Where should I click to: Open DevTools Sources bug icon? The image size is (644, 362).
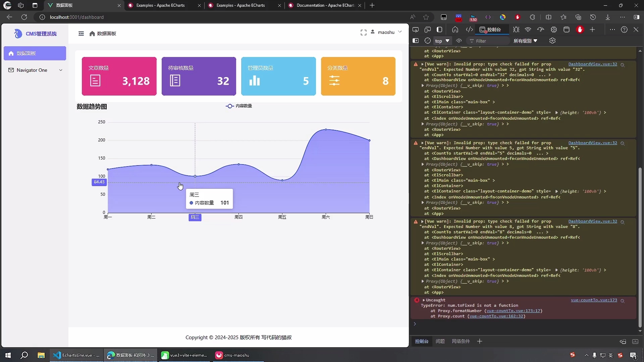click(516, 29)
